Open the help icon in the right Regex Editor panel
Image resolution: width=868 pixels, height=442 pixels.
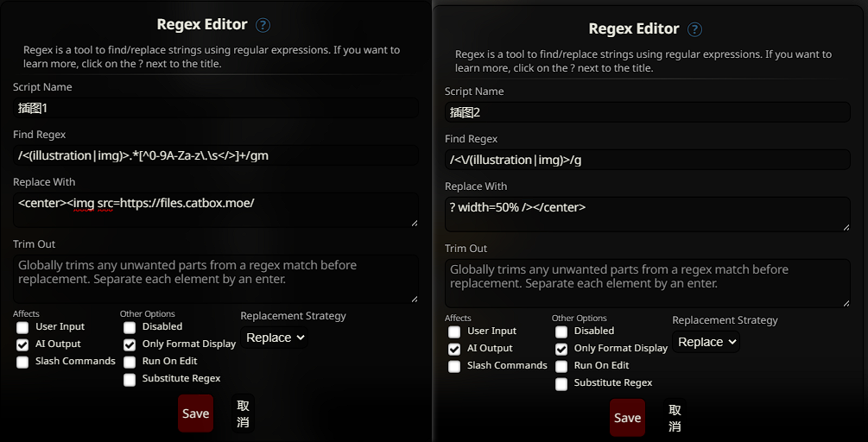[x=695, y=29]
